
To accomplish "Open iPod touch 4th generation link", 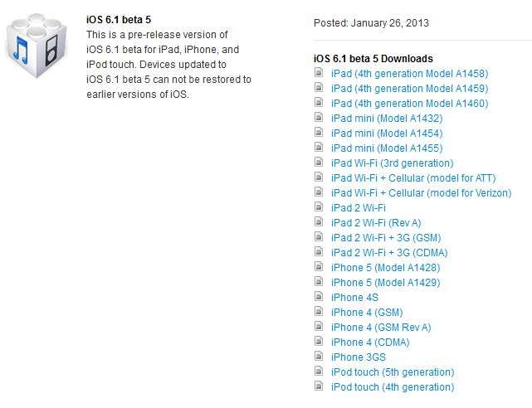I will [393, 386].
